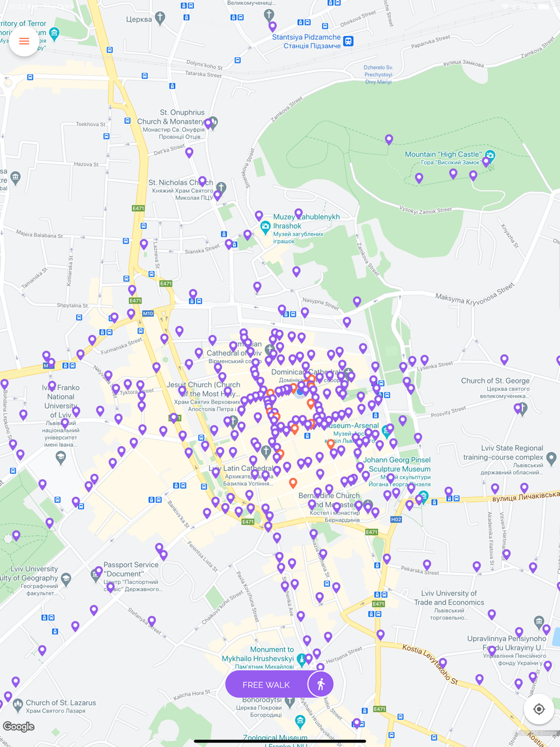The width and height of the screenshot is (560, 747).
Task: Tap the Stantsiya Pidzamche train station icon
Action: tap(348, 41)
